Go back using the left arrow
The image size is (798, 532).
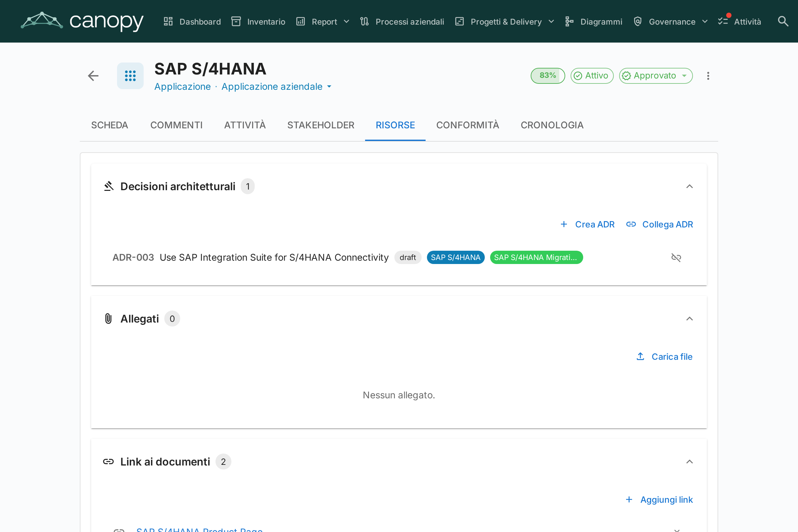pos(93,76)
